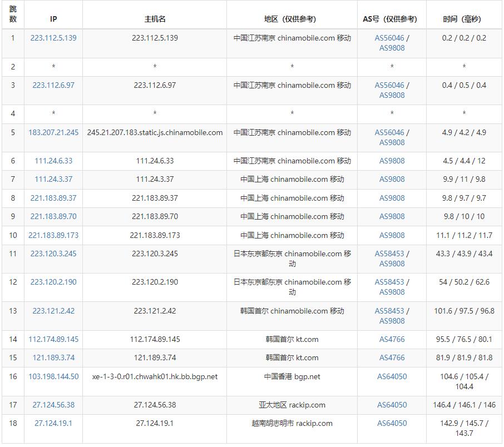Viewport: 504px width, 447px height.
Task: Open IP link 112.174.89.145
Action: (53, 339)
